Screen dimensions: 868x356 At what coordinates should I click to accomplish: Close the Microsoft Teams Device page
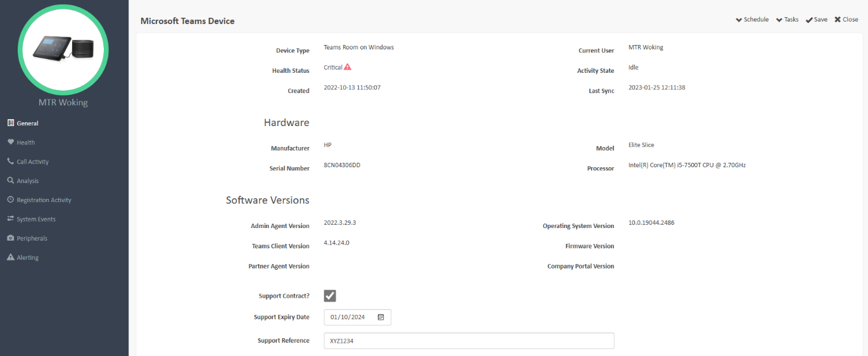846,20
